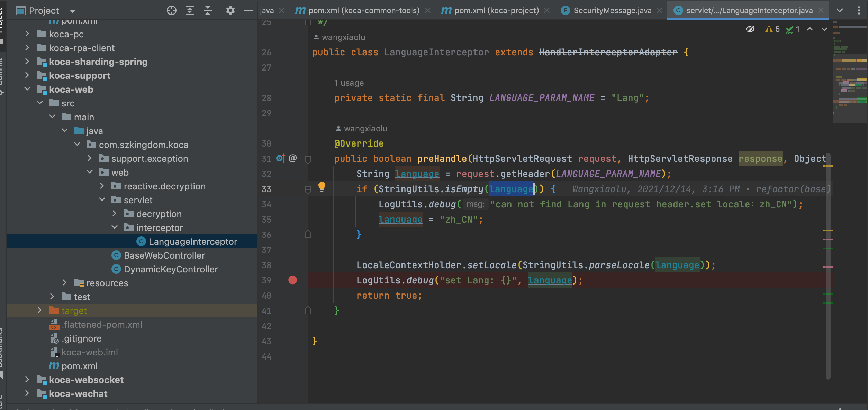Click the yellow intention lightbulb on line 33

point(322,187)
